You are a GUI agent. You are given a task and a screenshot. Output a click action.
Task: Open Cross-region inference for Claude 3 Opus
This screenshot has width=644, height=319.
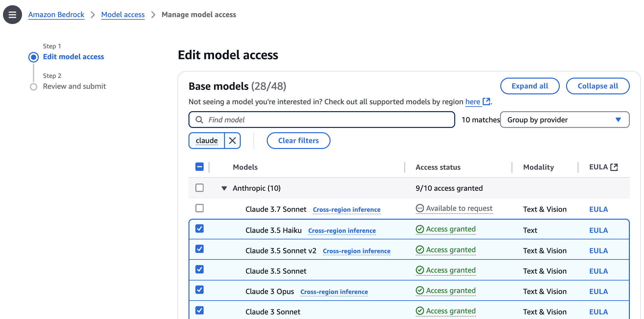334,292
